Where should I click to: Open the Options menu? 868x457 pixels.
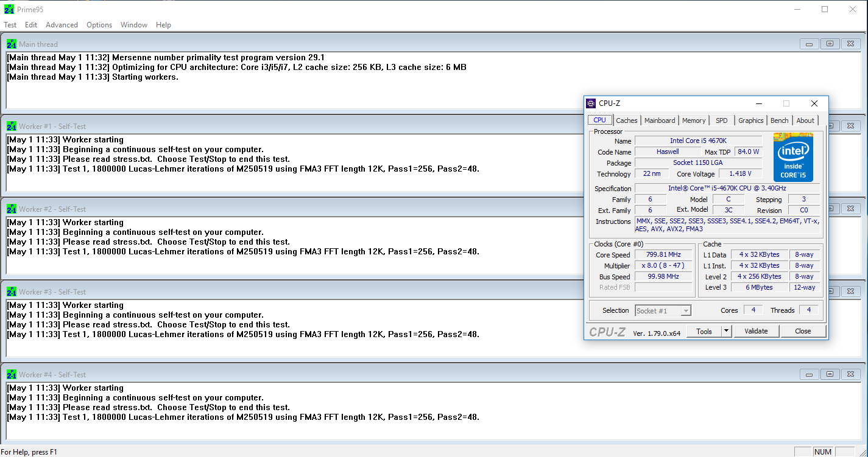99,25
